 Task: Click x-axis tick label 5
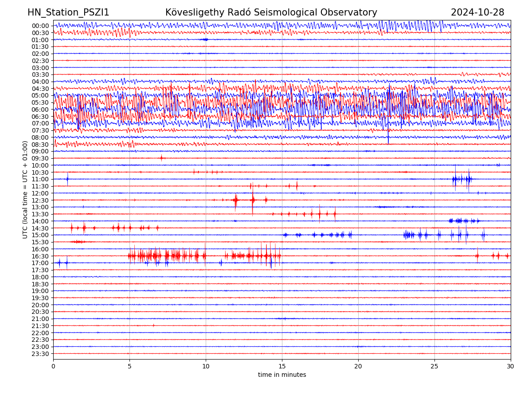click(129, 366)
